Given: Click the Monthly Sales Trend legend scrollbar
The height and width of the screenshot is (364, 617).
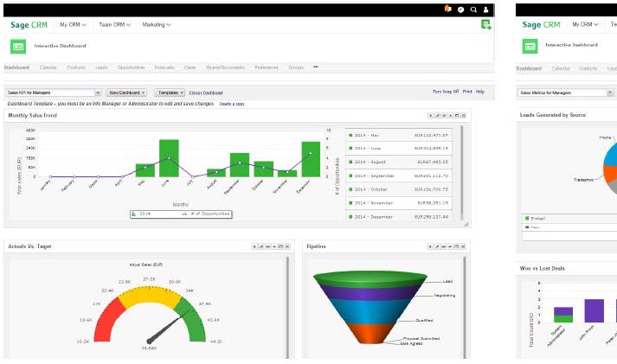Looking at the screenshot, I should (x=461, y=173).
